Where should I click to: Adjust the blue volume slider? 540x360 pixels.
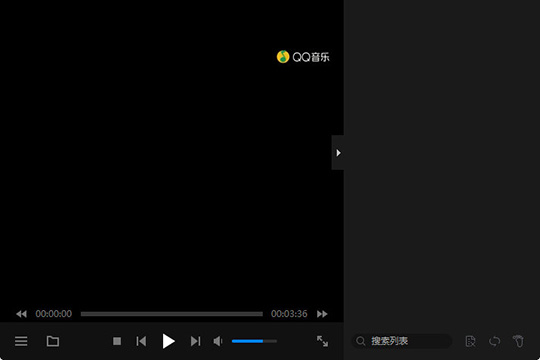[x=254, y=341]
